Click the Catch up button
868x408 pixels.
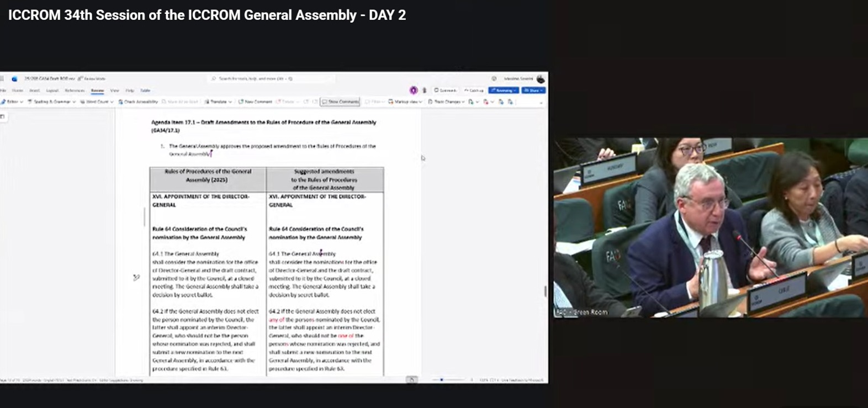[x=474, y=91]
